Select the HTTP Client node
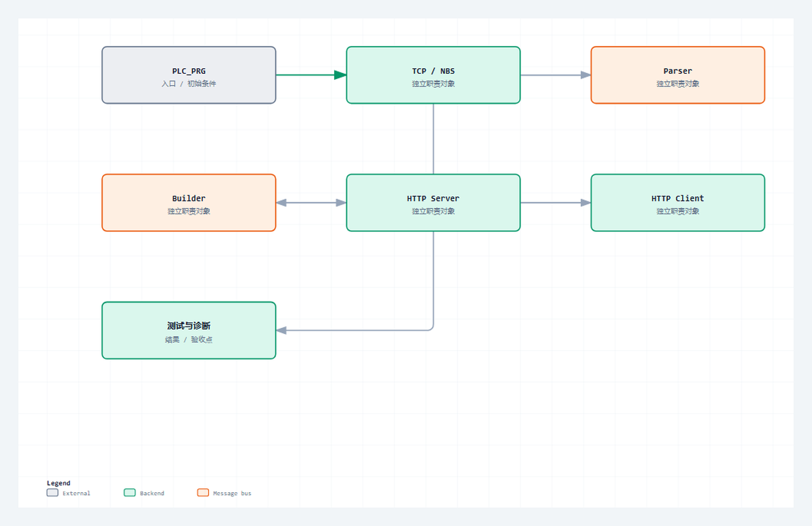This screenshot has width=812, height=526. coord(677,203)
